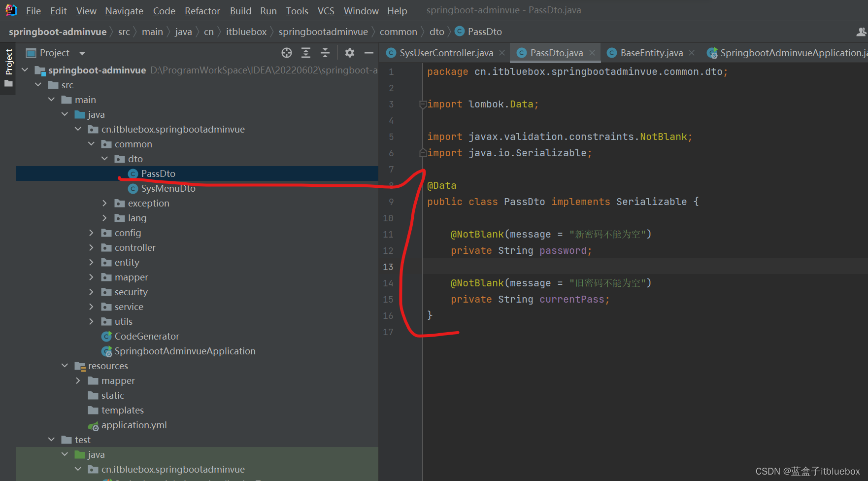Select the mapper package under springbootadminvue
Screen dimensions: 868x481
click(x=131, y=277)
